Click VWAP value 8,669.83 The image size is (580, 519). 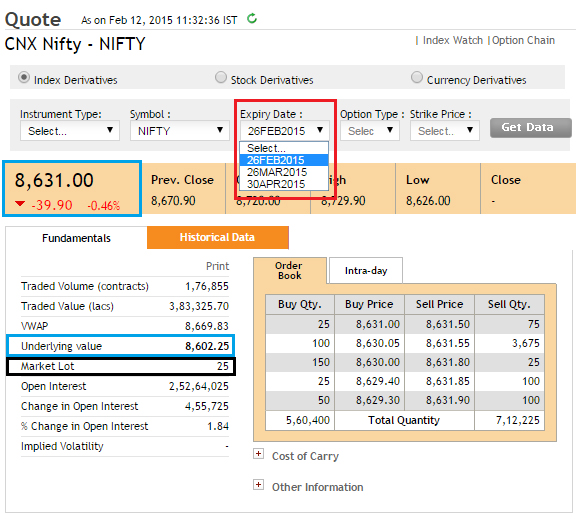pyautogui.click(x=207, y=326)
